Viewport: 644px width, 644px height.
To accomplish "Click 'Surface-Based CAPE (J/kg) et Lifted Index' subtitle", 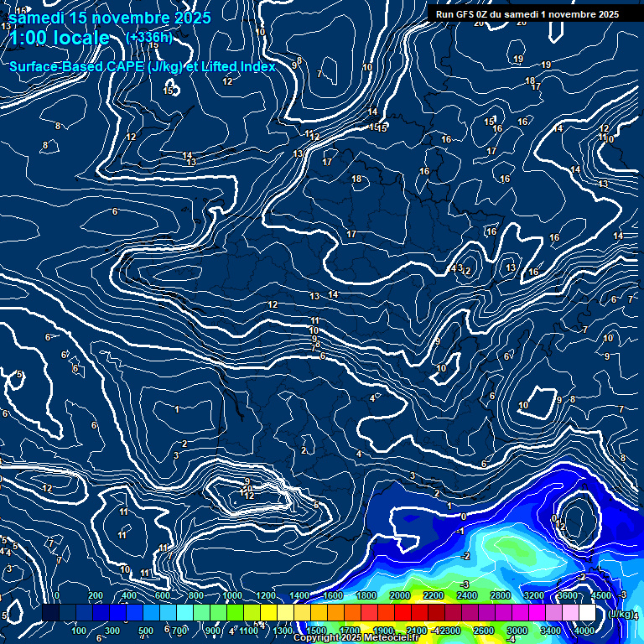I will click(142, 66).
